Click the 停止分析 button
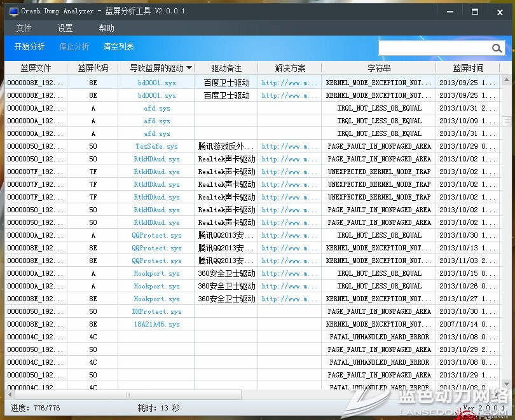 (x=74, y=47)
